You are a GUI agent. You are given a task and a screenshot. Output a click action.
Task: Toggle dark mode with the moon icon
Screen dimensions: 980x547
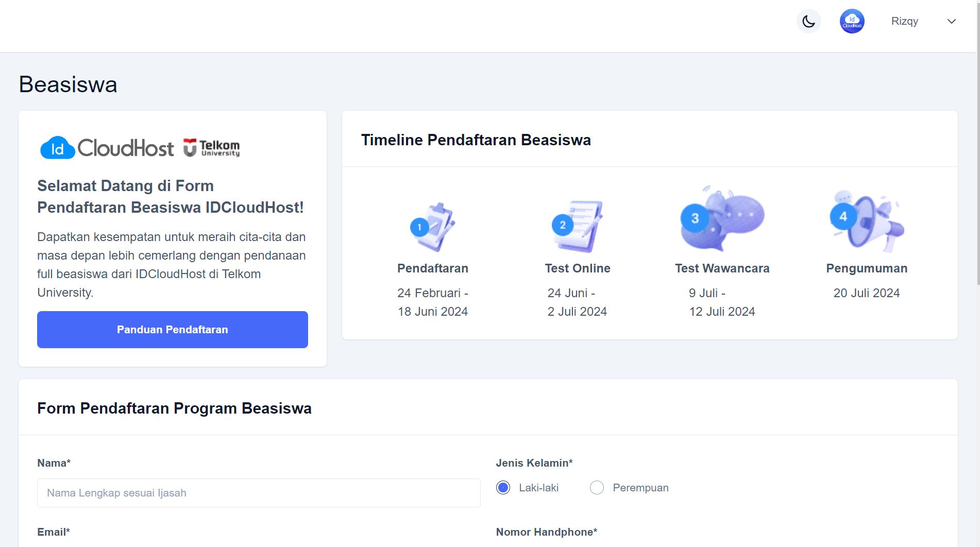(x=808, y=21)
